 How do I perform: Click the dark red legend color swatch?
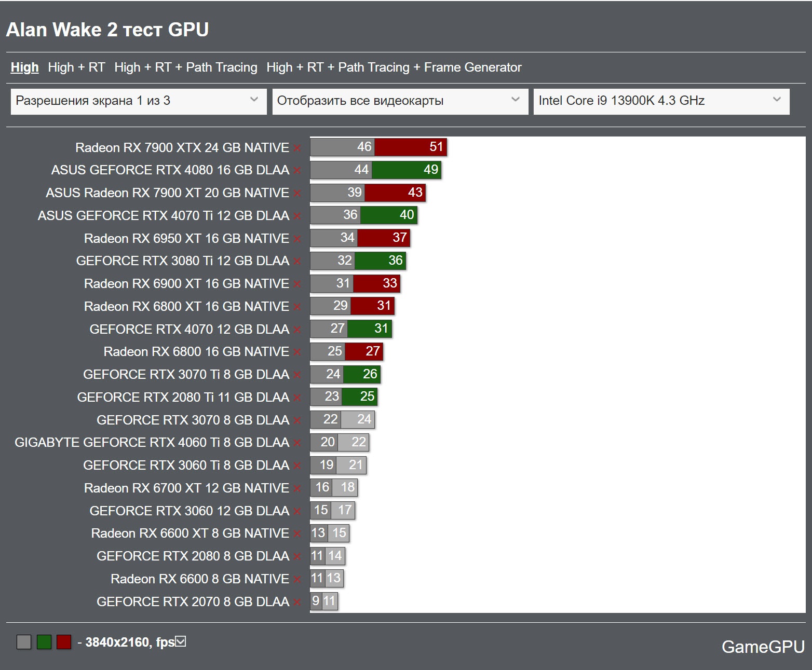pos(64,642)
